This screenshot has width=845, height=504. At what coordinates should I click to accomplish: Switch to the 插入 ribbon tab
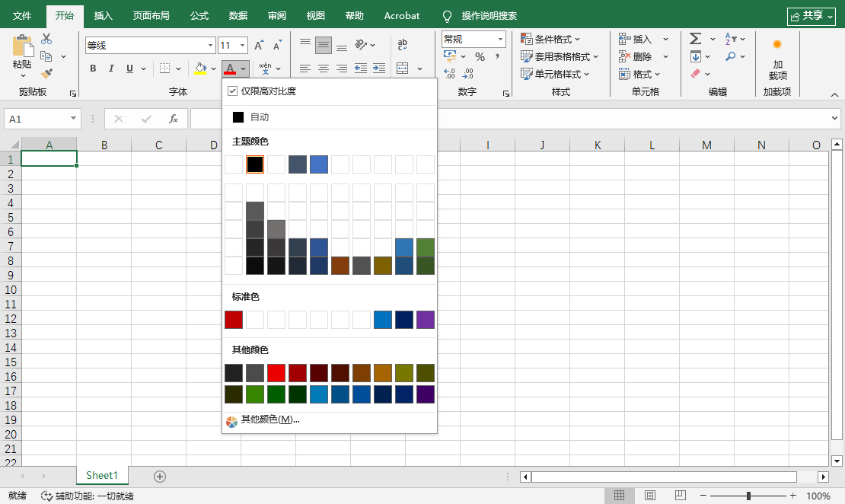pos(103,15)
